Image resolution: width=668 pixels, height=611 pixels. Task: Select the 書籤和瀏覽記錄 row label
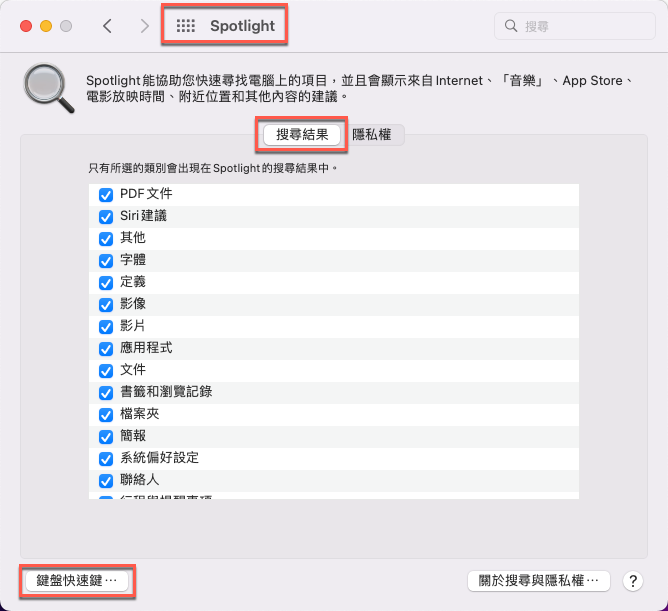click(166, 392)
